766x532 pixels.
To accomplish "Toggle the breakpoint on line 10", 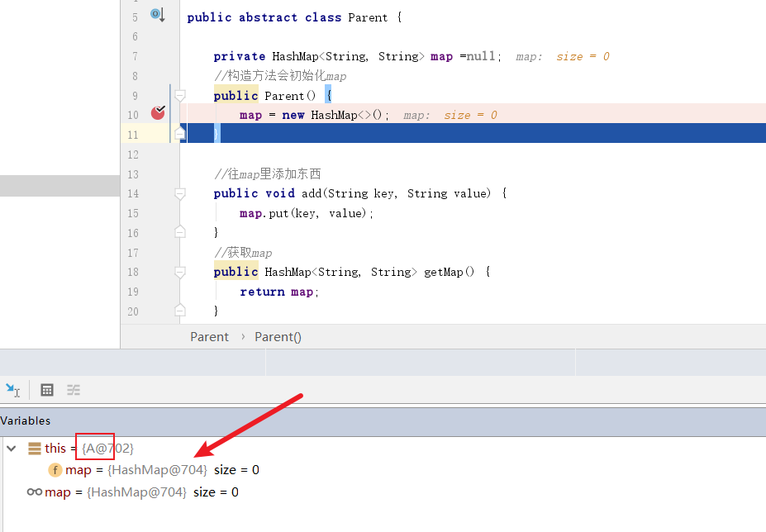I will 158,113.
